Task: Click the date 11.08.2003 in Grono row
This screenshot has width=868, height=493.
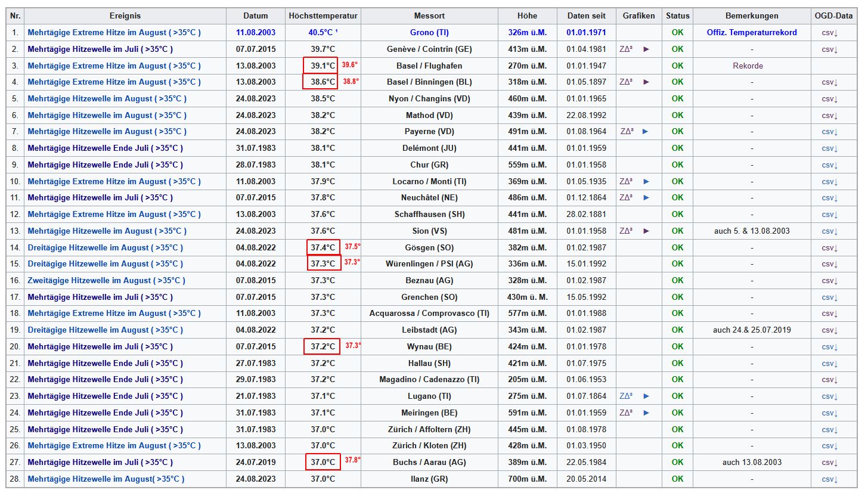Action: point(256,32)
